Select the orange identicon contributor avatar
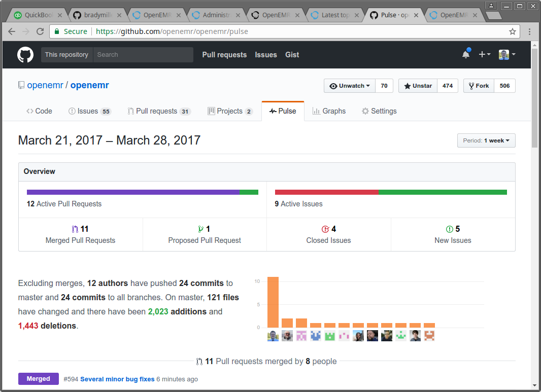This screenshot has width=541, height=392. [x=429, y=336]
